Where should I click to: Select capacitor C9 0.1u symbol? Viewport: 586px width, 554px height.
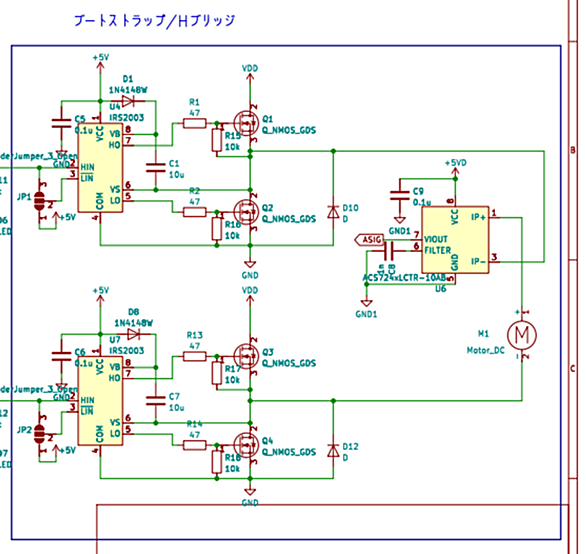click(400, 196)
